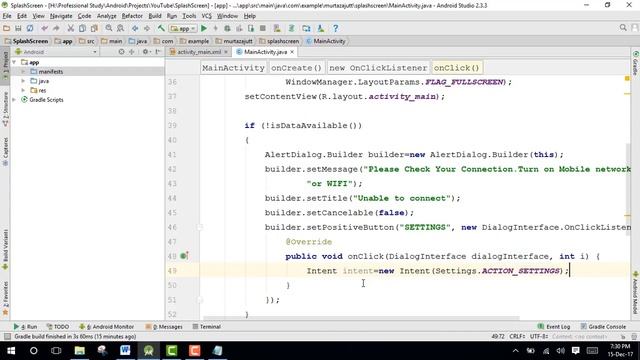This screenshot has height=360, width=640.
Task: Click the editor horizontal scrollbar
Action: [x=361, y=318]
